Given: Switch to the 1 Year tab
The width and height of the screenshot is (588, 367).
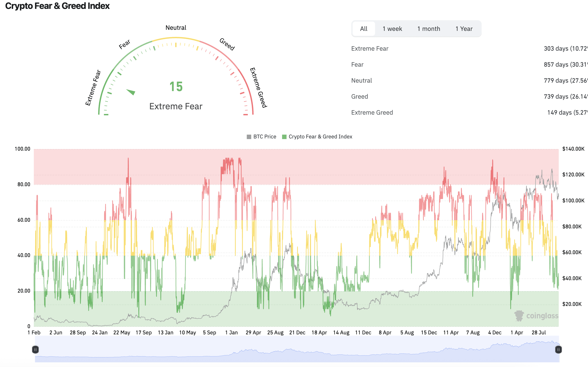Looking at the screenshot, I should pos(464,29).
